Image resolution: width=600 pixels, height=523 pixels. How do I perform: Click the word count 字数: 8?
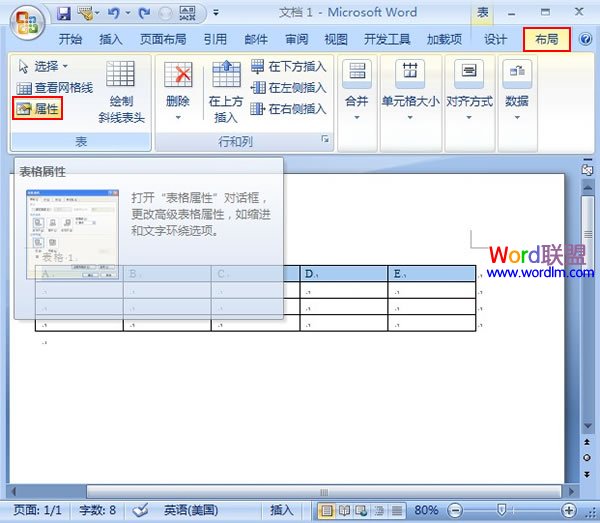97,510
